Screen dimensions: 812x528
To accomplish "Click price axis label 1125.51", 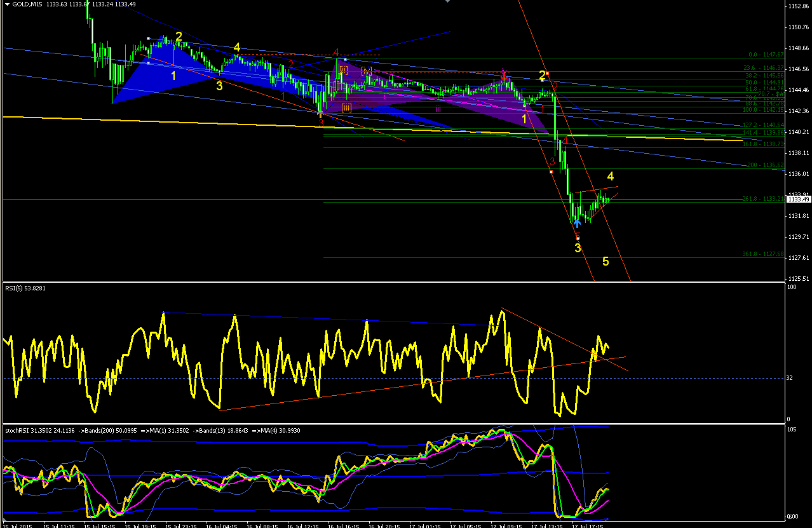I will (x=798, y=278).
